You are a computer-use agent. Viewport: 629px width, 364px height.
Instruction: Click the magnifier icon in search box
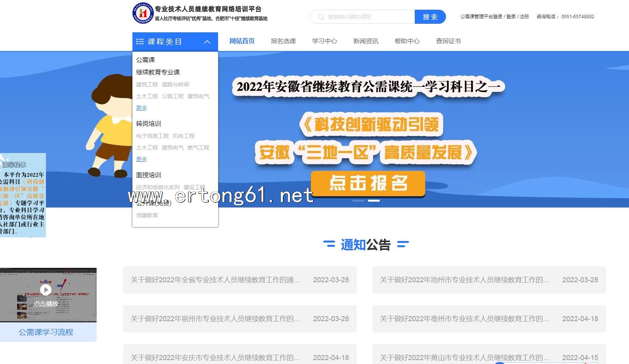(321, 17)
